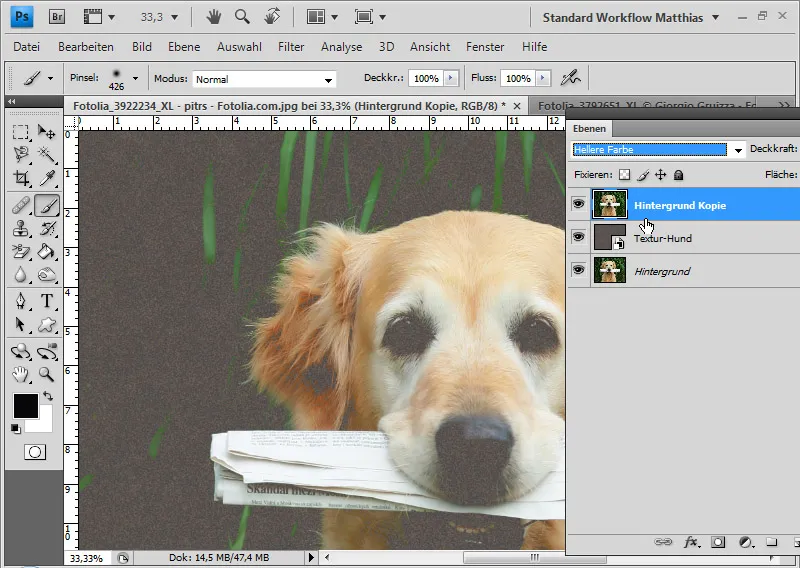Image resolution: width=800 pixels, height=568 pixels.
Task: Open the Ebene menu
Action: click(184, 47)
